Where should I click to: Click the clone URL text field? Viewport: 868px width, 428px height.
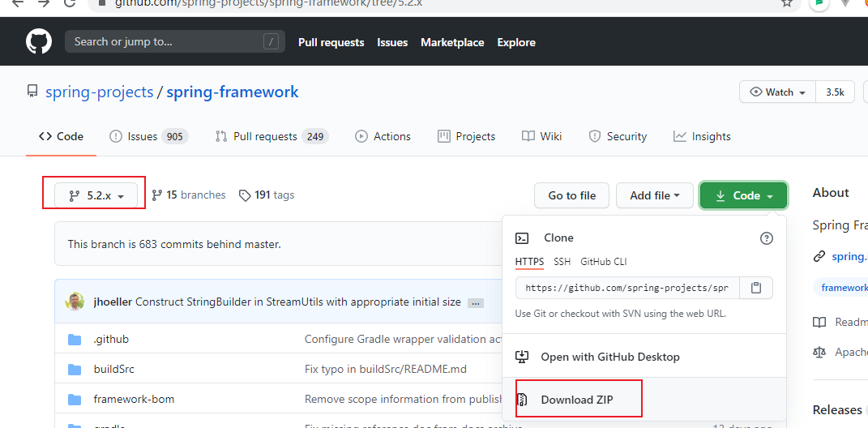627,288
